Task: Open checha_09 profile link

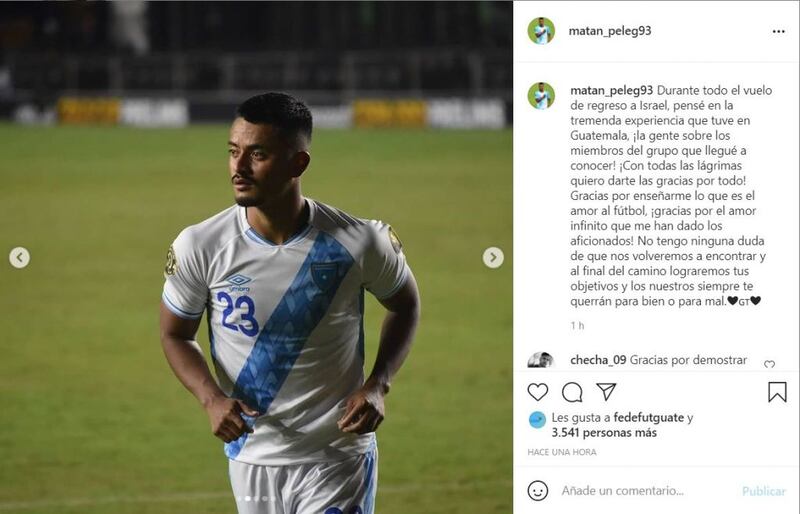Action: [598, 360]
